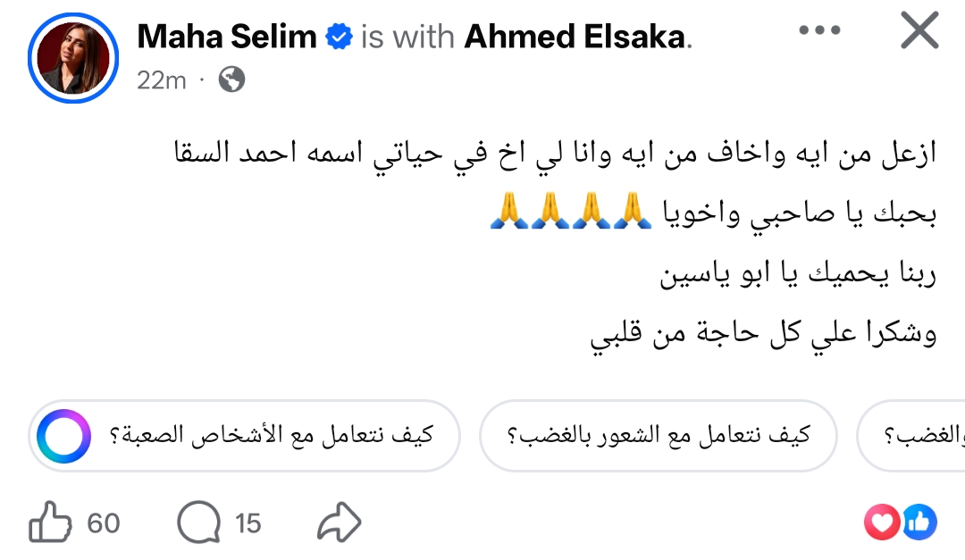965x560 pixels.
Task: Close the post with X button
Action: (919, 31)
